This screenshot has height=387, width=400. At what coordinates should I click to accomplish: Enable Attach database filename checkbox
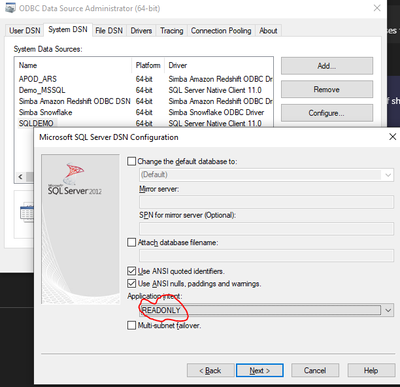point(132,242)
